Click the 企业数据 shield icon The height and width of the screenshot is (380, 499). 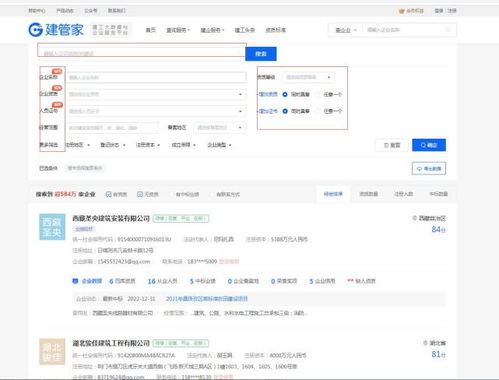click(x=75, y=281)
